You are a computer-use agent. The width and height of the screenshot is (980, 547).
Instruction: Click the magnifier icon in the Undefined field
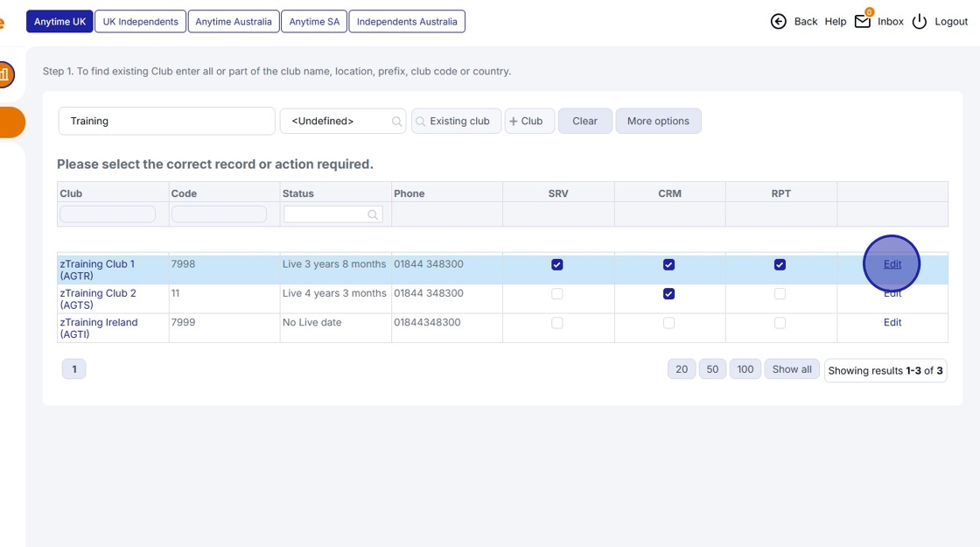(395, 121)
